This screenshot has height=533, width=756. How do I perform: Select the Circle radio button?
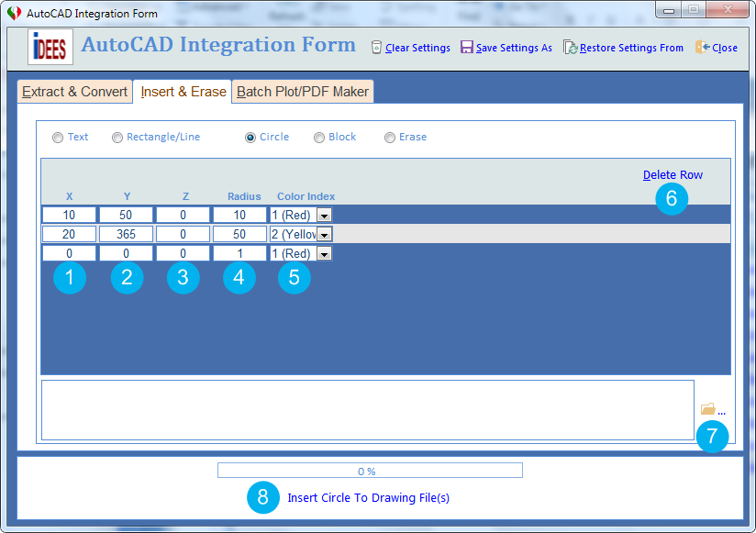250,138
